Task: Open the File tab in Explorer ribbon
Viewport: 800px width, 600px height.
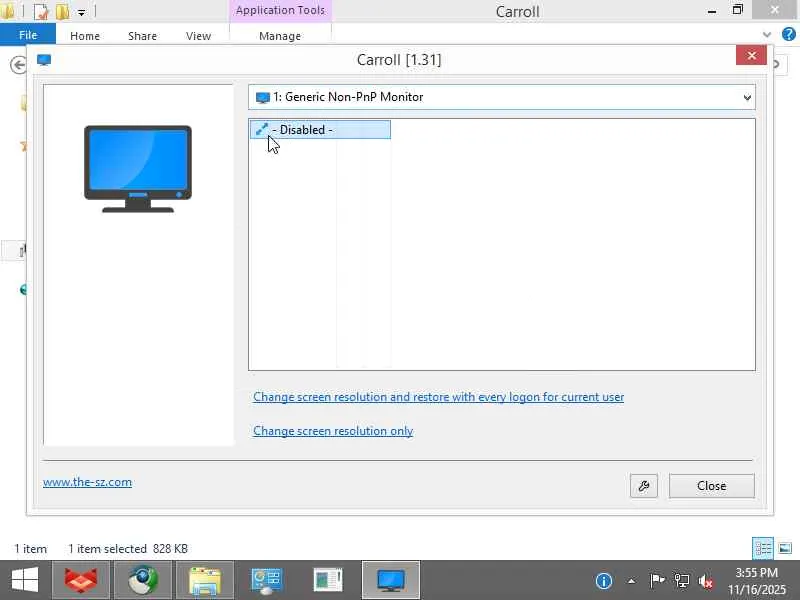Action: click(28, 35)
